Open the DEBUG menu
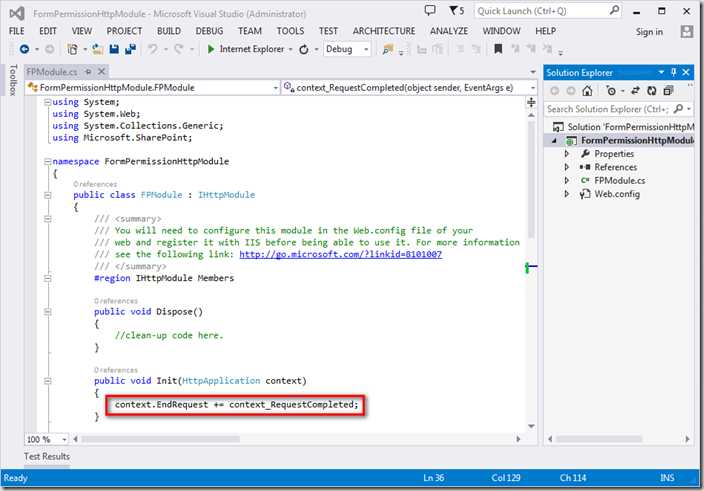 coord(209,31)
